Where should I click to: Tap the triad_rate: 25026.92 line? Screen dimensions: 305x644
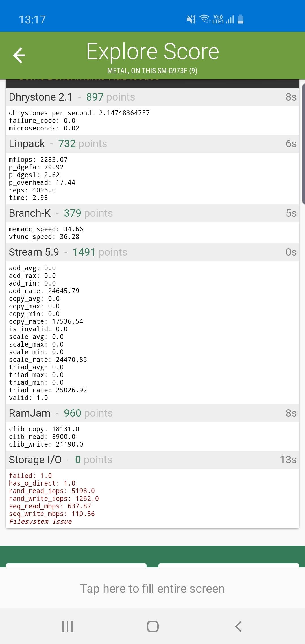pos(48,390)
